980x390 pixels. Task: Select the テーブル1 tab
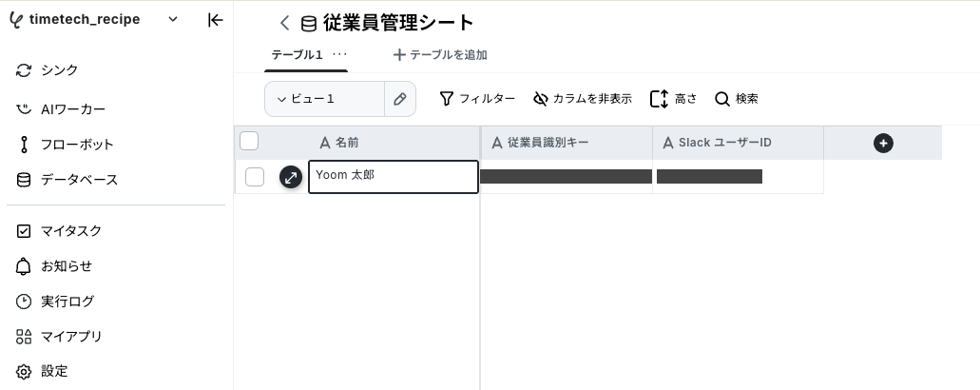[297, 54]
